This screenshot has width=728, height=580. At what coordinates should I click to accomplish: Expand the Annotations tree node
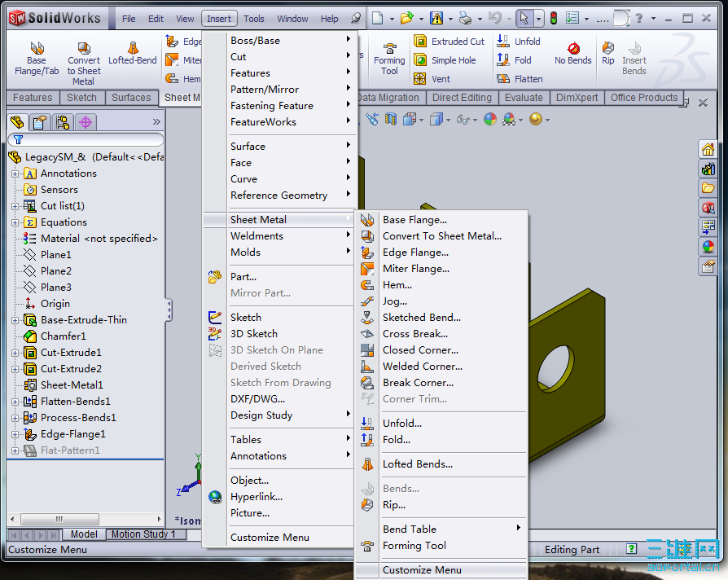[x=15, y=174]
